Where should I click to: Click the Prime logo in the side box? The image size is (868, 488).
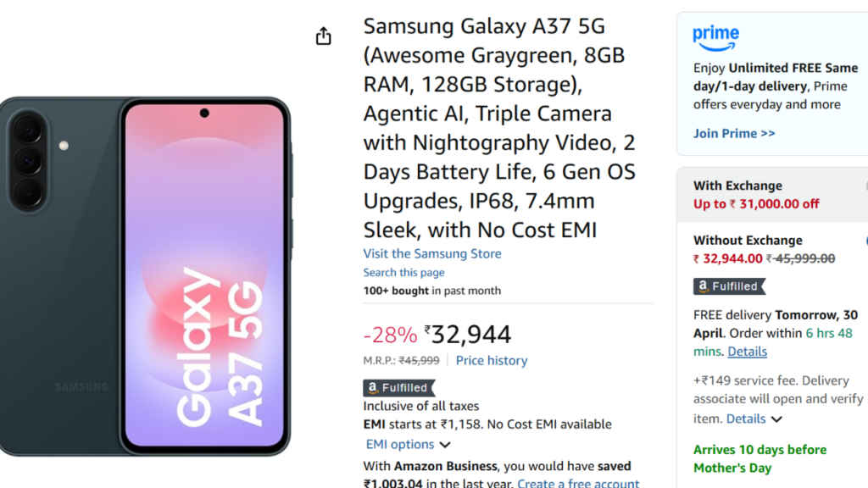point(715,37)
